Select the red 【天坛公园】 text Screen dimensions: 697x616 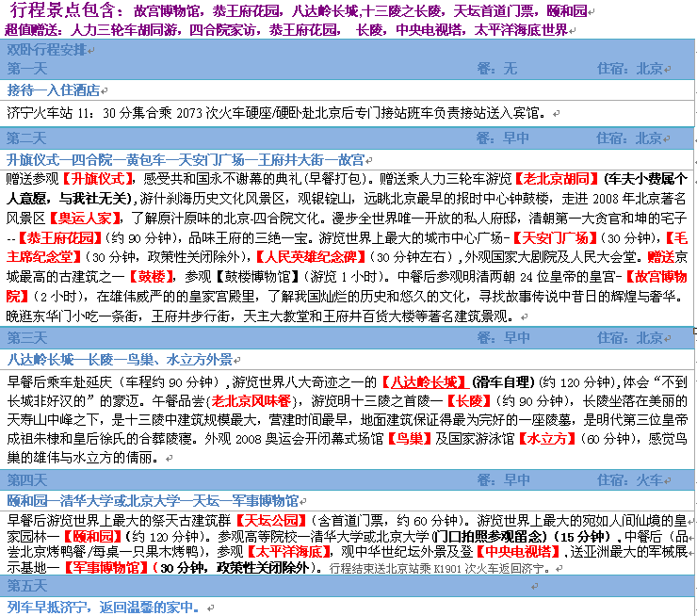[x=275, y=519]
